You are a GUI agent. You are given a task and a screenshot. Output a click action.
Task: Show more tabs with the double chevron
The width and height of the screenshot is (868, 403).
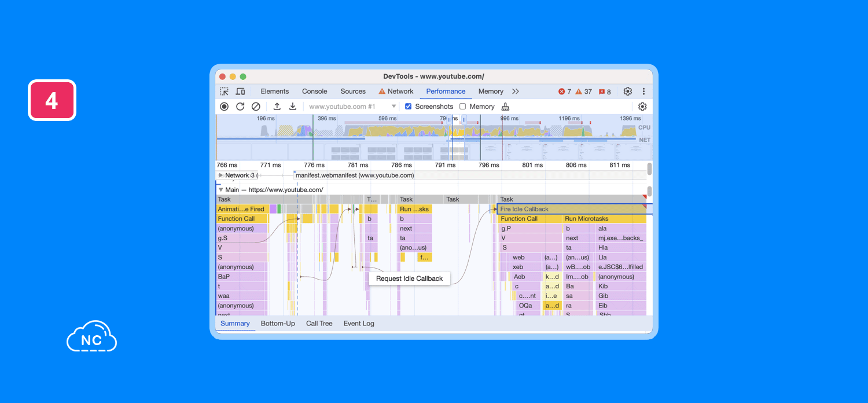tap(516, 91)
